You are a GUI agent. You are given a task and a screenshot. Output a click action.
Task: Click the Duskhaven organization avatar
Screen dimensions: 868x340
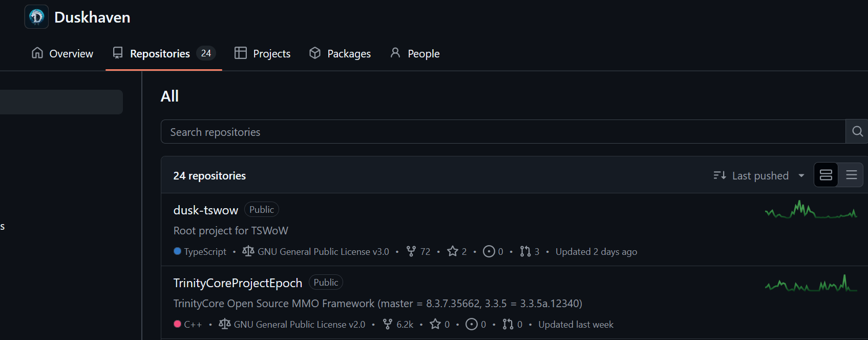click(36, 17)
